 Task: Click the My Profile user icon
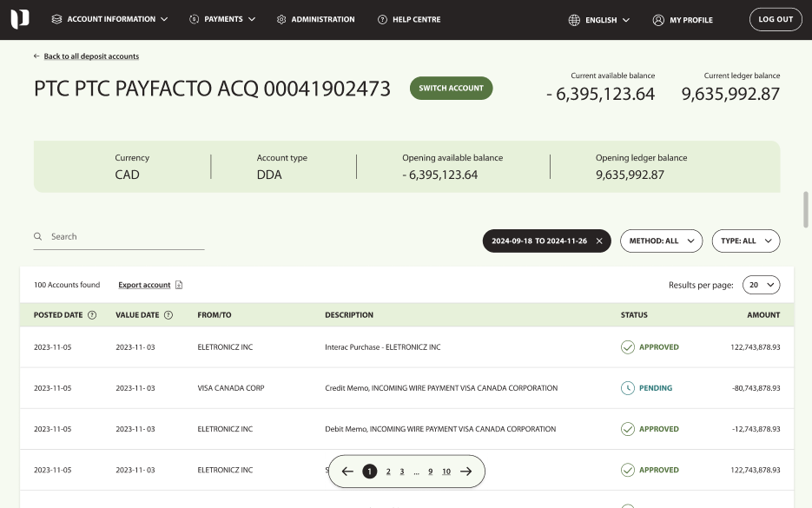click(658, 20)
